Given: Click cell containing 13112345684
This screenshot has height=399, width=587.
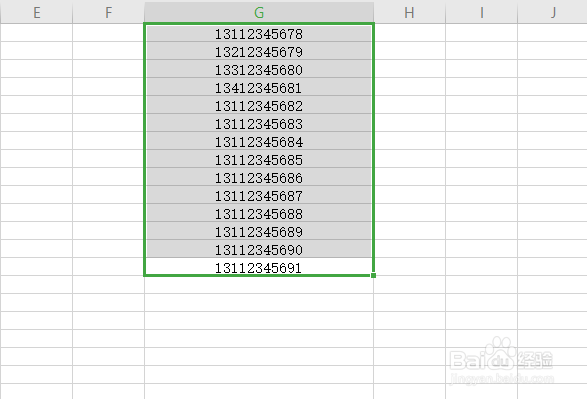Looking at the screenshot, I should 259,141.
